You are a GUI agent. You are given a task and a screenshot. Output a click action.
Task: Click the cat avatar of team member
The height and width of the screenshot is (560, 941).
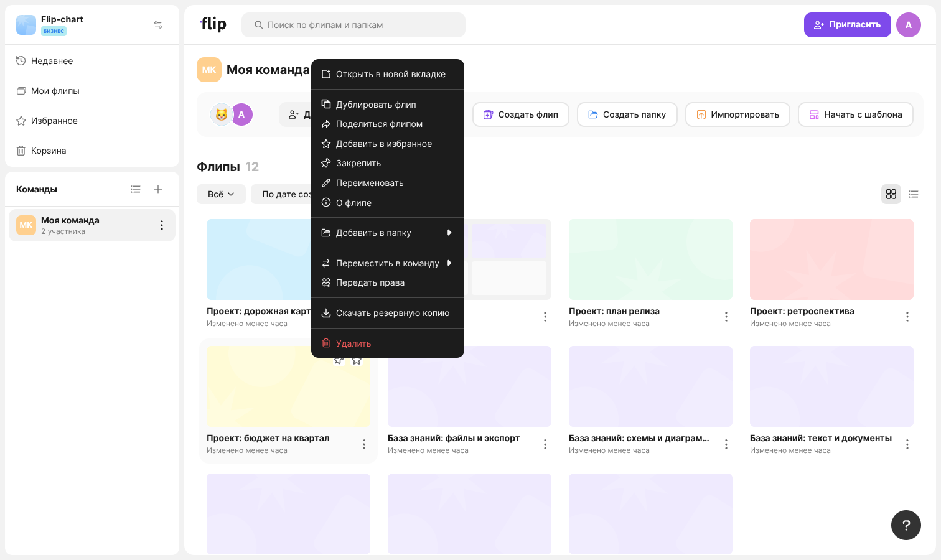[x=221, y=114]
